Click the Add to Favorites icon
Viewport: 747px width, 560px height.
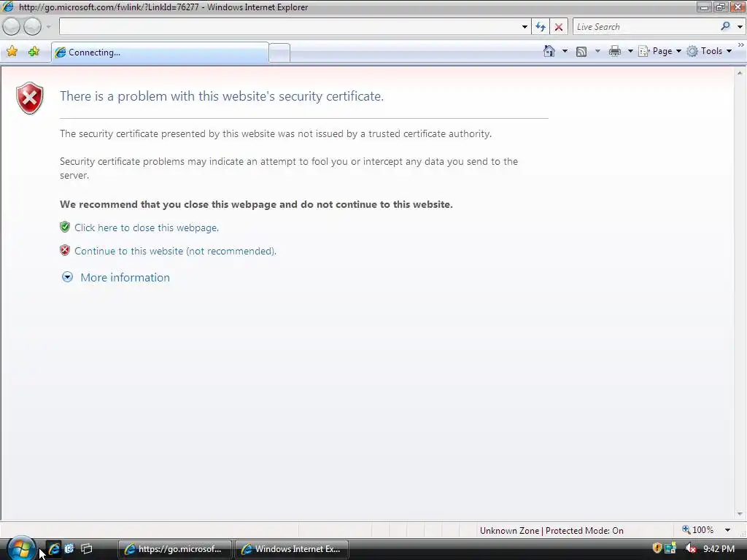pyautogui.click(x=34, y=52)
